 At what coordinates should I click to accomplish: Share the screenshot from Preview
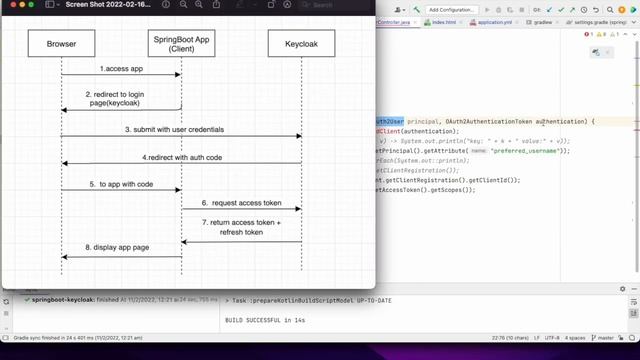coord(216,4)
